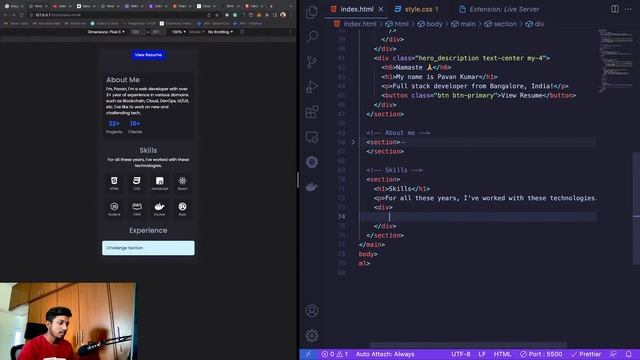Click the editor horizontal scrollbar
Viewport: 640px width, 360px height.
point(468,345)
